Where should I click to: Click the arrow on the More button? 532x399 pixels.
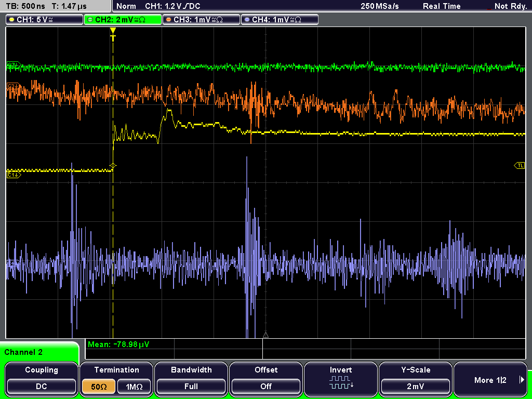[522, 380]
